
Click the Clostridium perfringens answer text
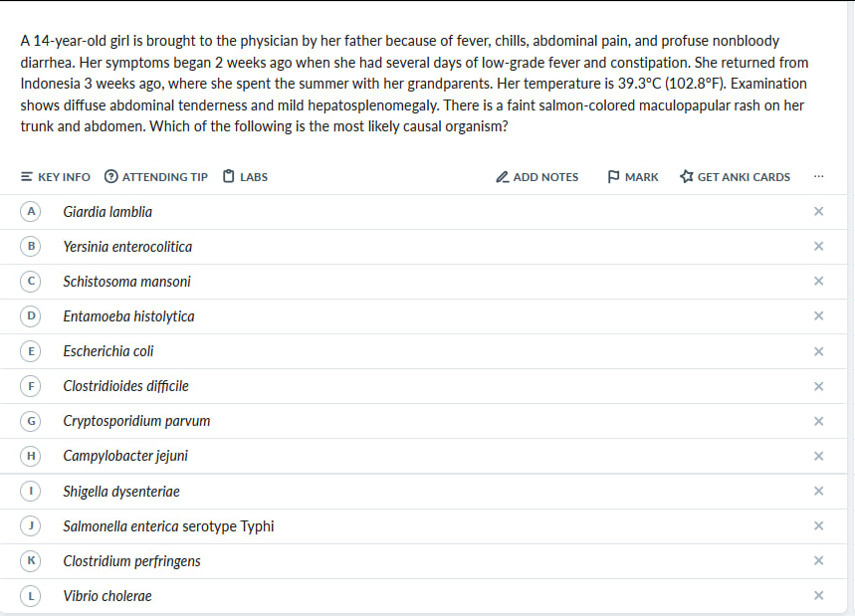131,561
